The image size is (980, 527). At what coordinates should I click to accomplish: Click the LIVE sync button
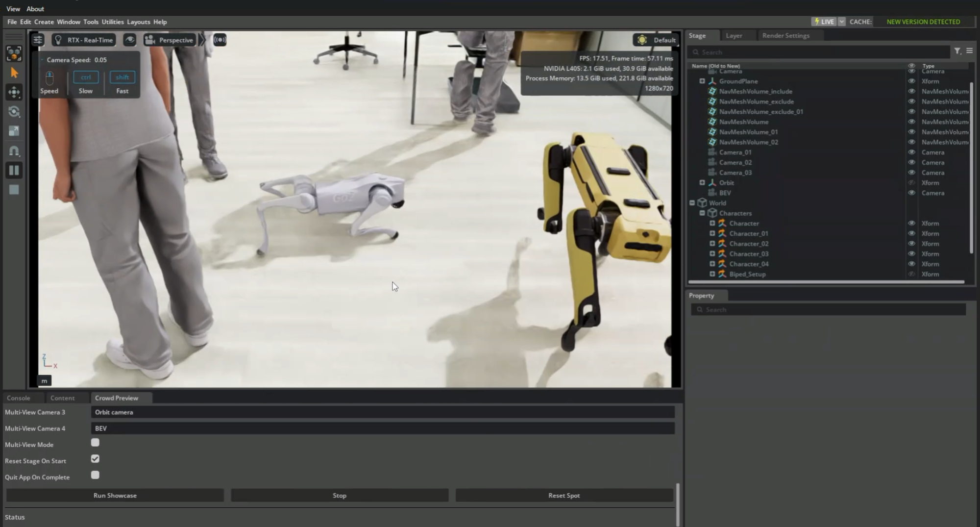[x=824, y=22]
